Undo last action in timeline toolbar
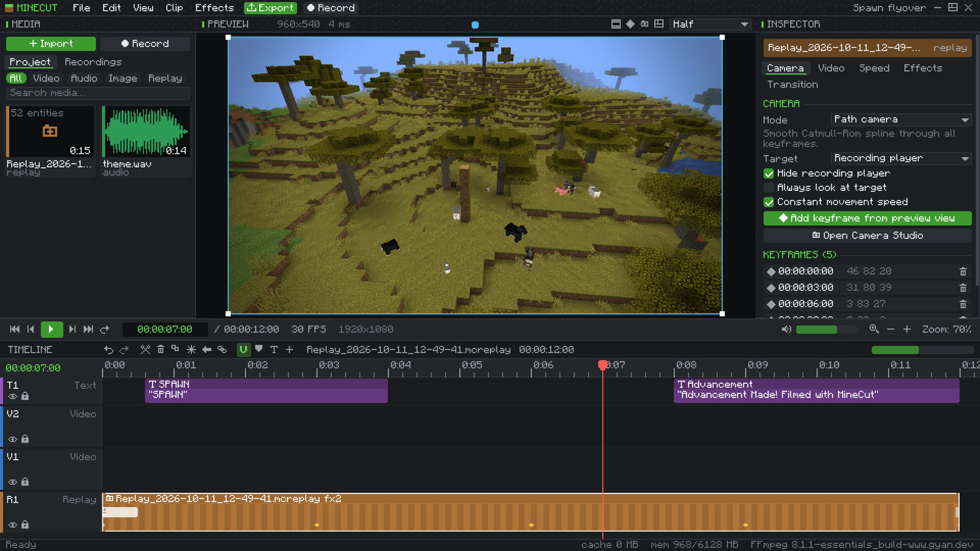 pyautogui.click(x=108, y=350)
